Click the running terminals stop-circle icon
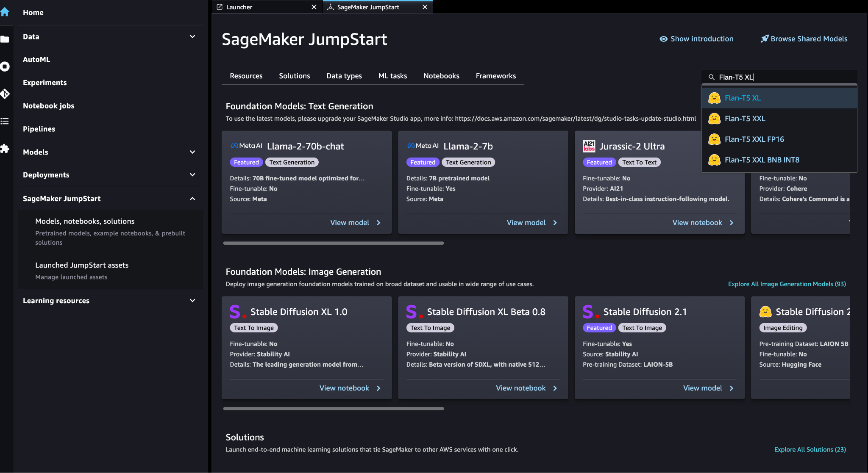Viewport: 868px width, 473px height. [5, 66]
